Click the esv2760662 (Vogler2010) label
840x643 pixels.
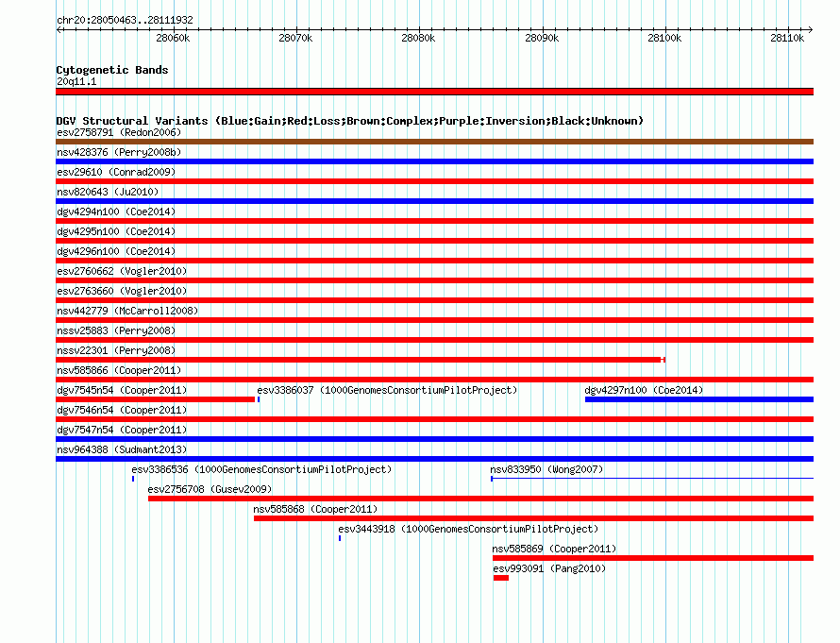(122, 271)
